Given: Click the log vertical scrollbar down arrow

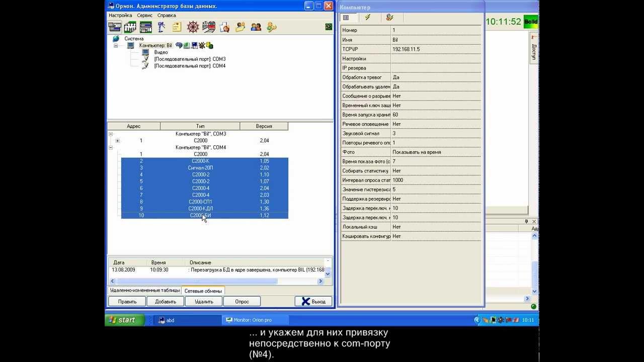Looking at the screenshot, I should pos(328,274).
